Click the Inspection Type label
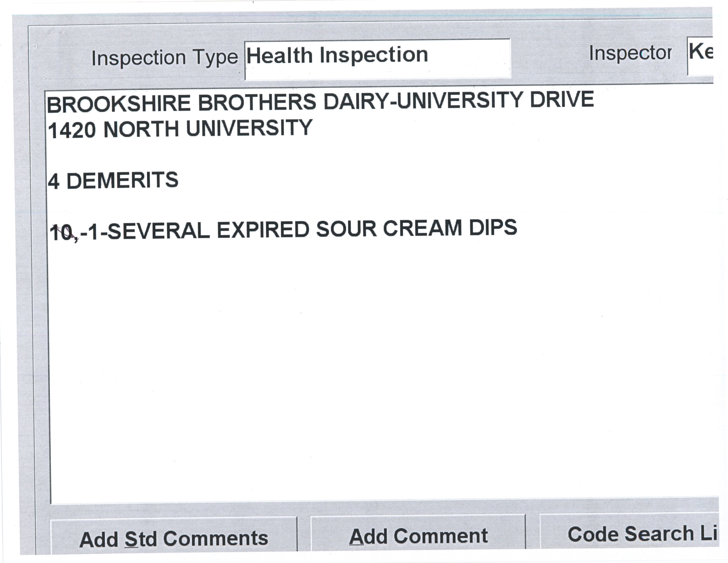 click(x=165, y=58)
